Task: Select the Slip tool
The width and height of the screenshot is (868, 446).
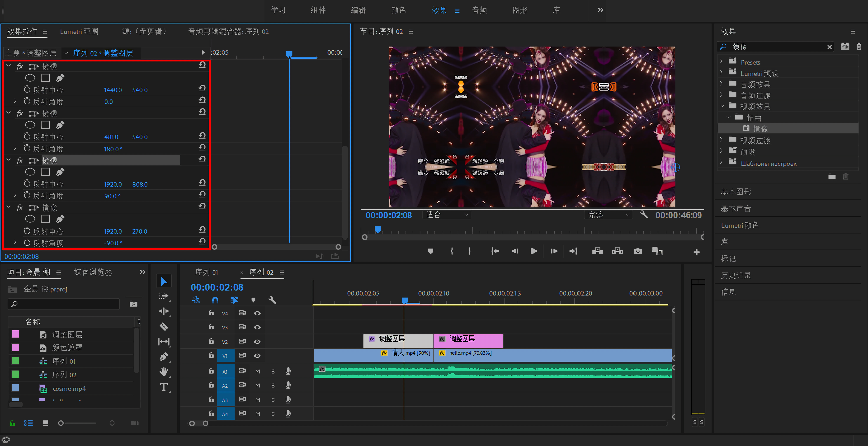Action: [164, 342]
